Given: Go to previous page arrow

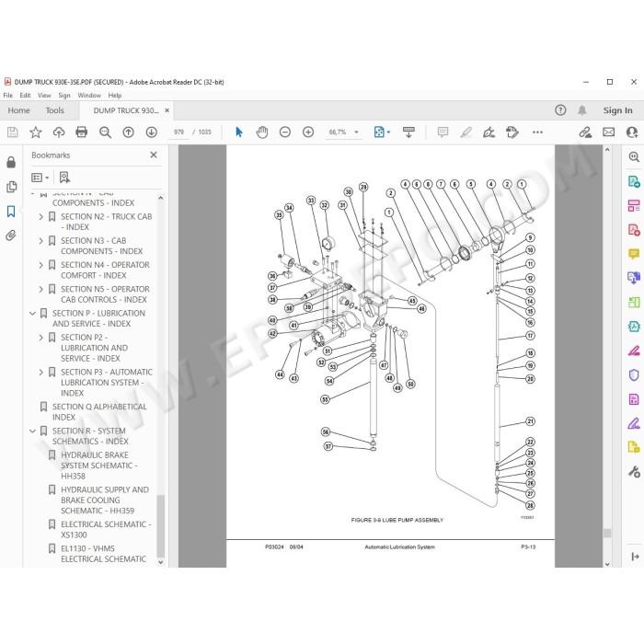Looking at the screenshot, I should [128, 132].
